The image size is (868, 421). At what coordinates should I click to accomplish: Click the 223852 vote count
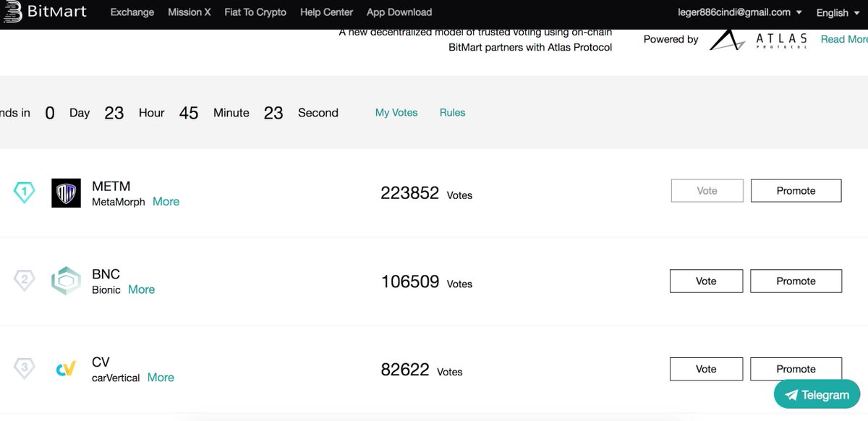click(x=410, y=193)
